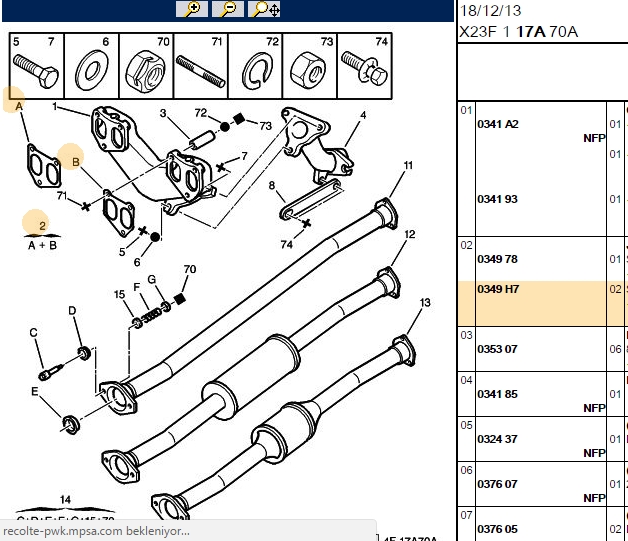Click the A + B legend text
This screenshot has width=628, height=541.
pos(42,245)
